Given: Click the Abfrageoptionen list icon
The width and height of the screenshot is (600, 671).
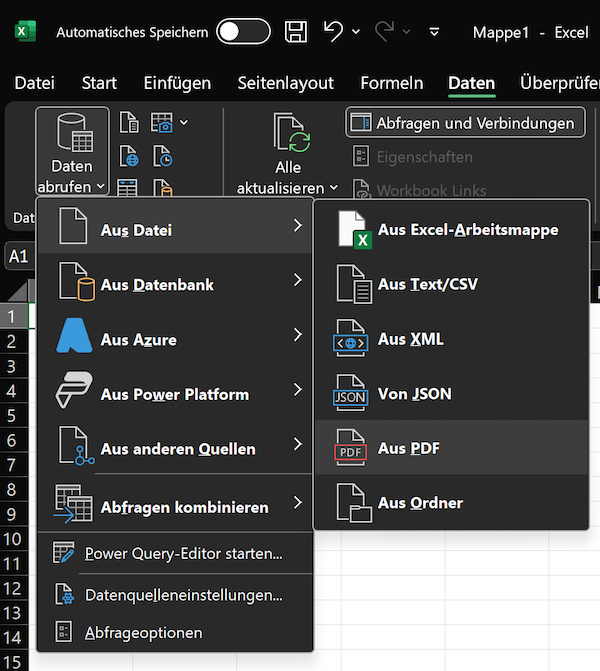Looking at the screenshot, I should coord(64,632).
